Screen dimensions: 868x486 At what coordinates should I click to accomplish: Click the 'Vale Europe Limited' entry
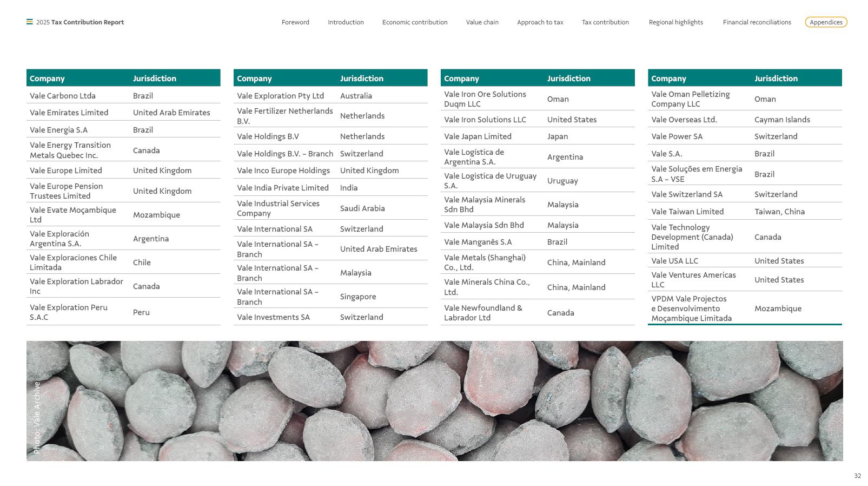point(66,170)
